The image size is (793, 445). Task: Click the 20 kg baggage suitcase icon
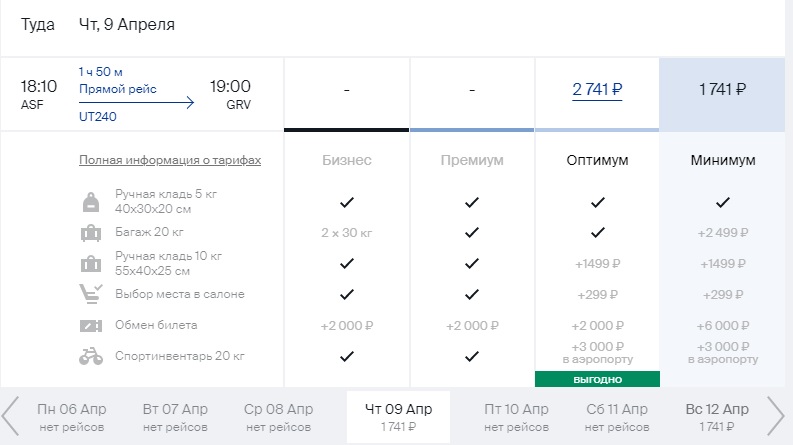tap(91, 233)
